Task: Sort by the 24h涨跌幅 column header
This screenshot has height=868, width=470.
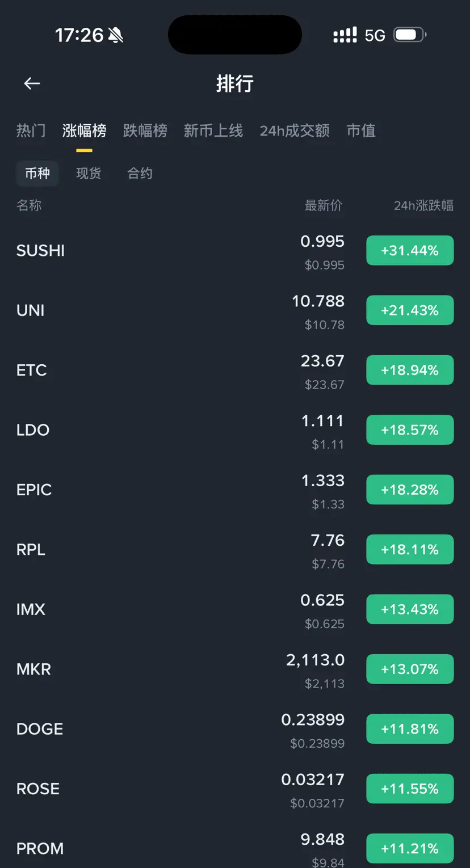Action: click(x=423, y=205)
